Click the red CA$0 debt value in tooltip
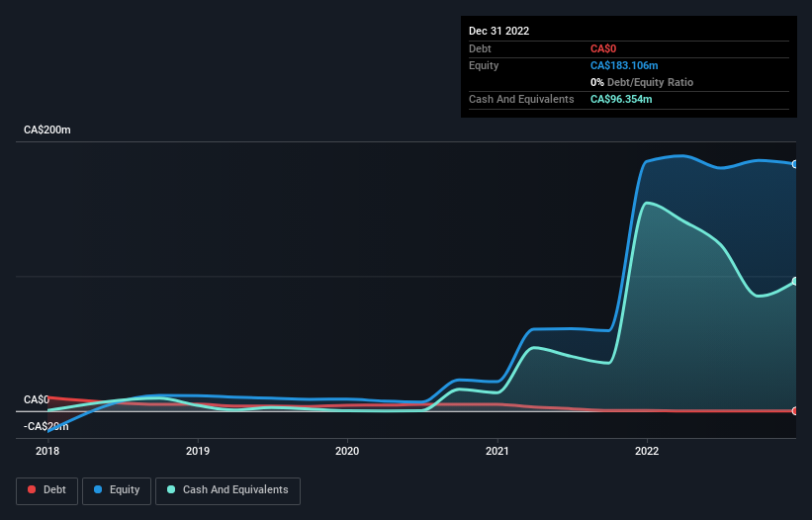The width and height of the screenshot is (812, 520). (603, 48)
